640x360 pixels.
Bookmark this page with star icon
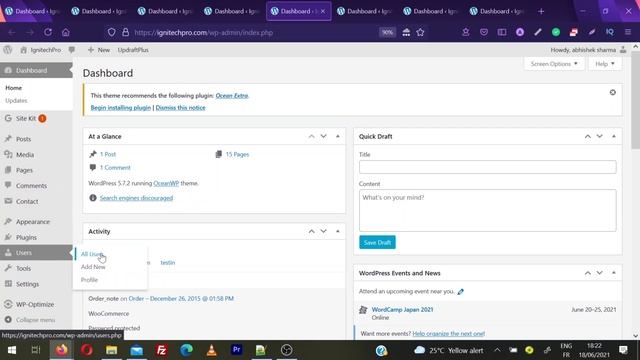click(x=420, y=32)
